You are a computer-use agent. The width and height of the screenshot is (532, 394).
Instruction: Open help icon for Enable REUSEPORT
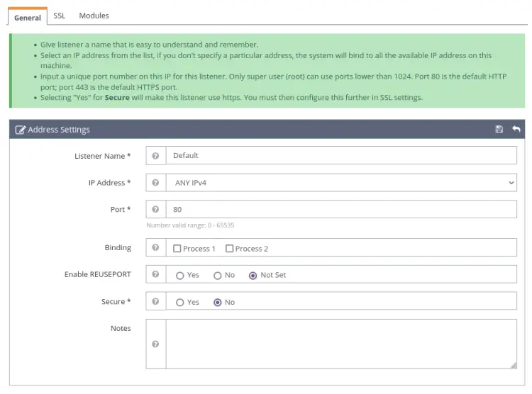[155, 274]
